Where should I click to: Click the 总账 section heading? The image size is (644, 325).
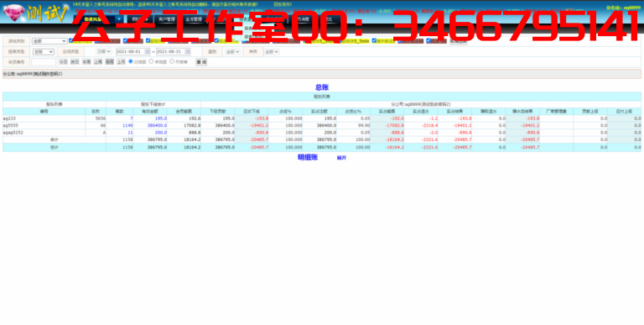coord(322,87)
